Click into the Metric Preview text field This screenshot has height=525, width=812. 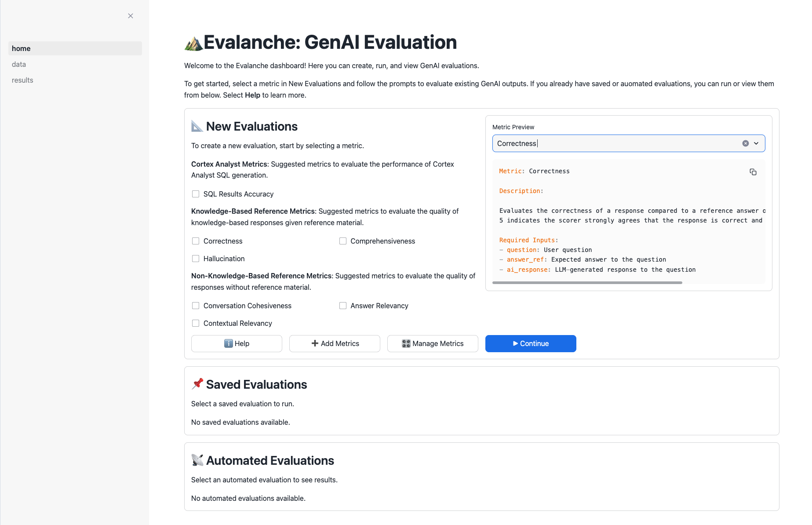[x=615, y=143]
